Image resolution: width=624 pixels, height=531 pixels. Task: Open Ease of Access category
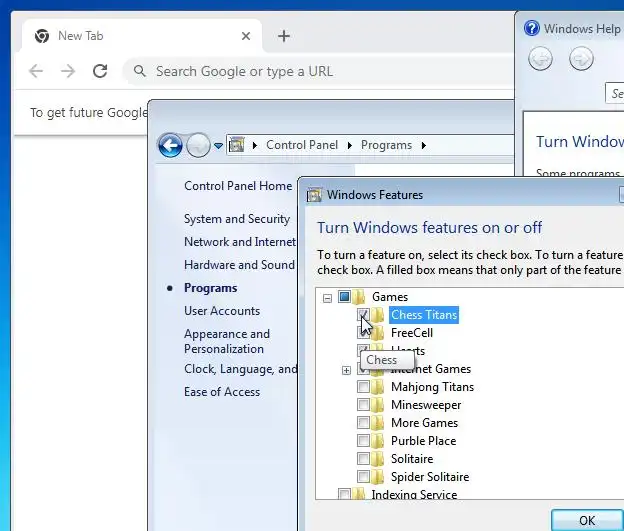coord(222,392)
